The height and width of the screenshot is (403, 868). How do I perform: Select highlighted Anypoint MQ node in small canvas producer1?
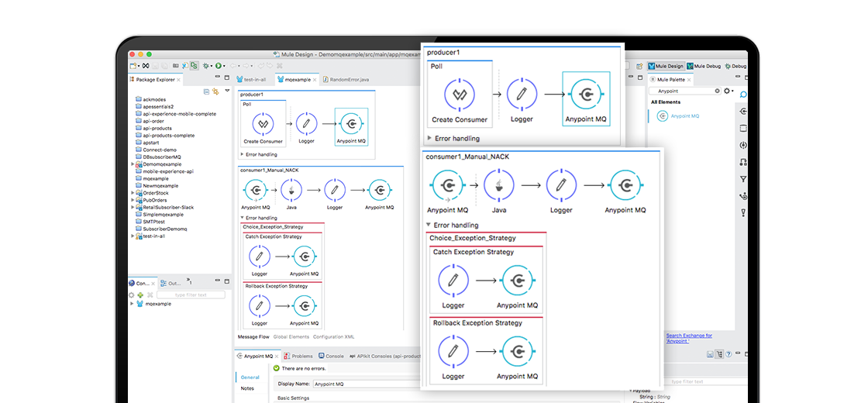(x=351, y=126)
